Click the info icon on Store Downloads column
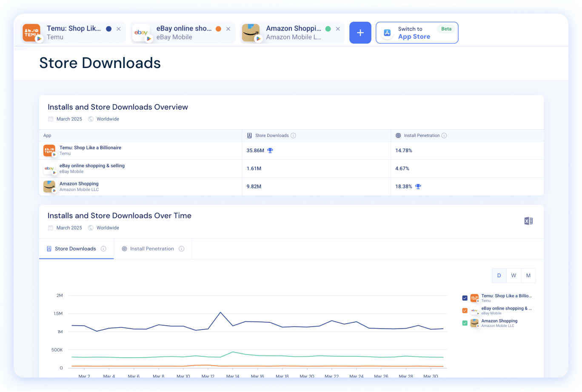The image size is (582, 392). click(x=294, y=135)
